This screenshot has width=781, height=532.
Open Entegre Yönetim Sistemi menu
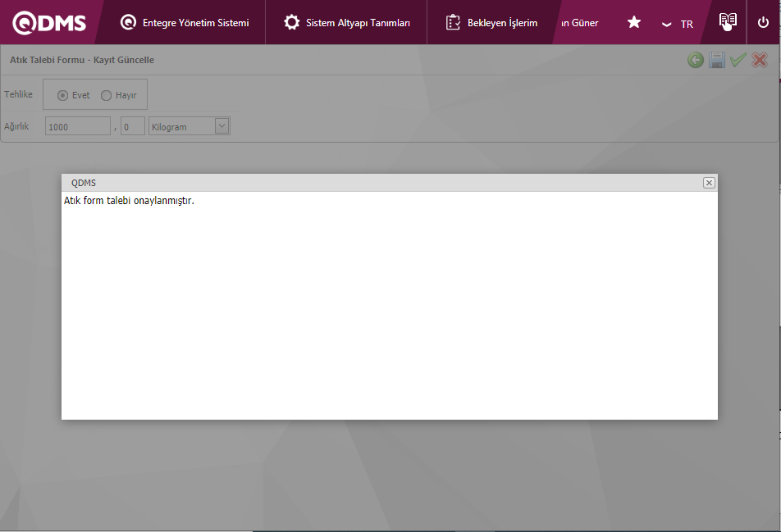[185, 22]
